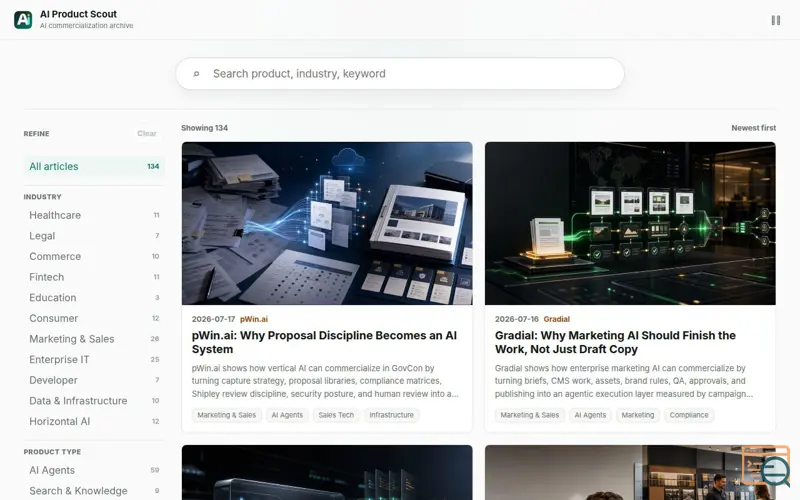Image resolution: width=800 pixels, height=500 pixels.
Task: Filter by Healthcare industry
Action: click(94, 215)
